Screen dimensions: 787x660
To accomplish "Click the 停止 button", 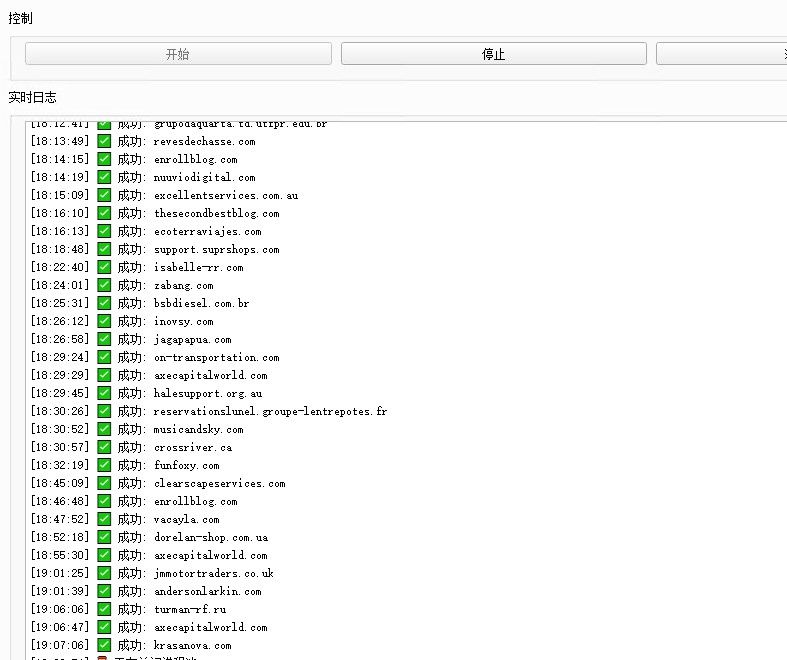I will [x=493, y=54].
